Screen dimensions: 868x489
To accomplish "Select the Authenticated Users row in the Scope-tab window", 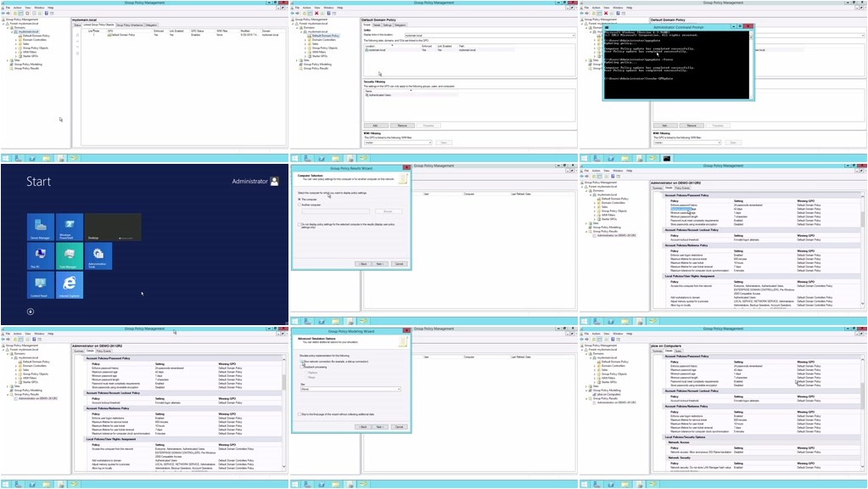I will pyautogui.click(x=412, y=95).
